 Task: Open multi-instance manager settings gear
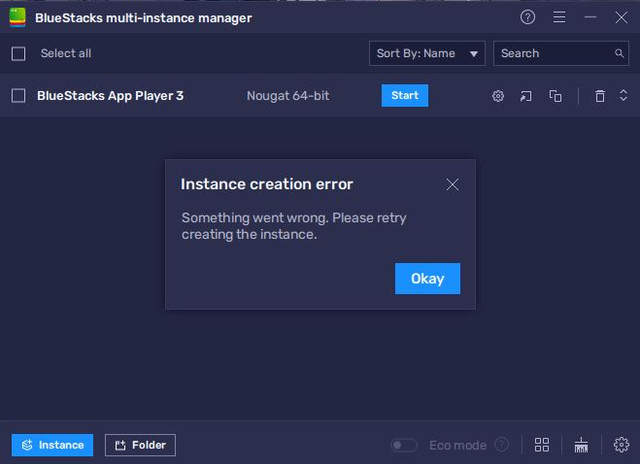[x=621, y=445]
